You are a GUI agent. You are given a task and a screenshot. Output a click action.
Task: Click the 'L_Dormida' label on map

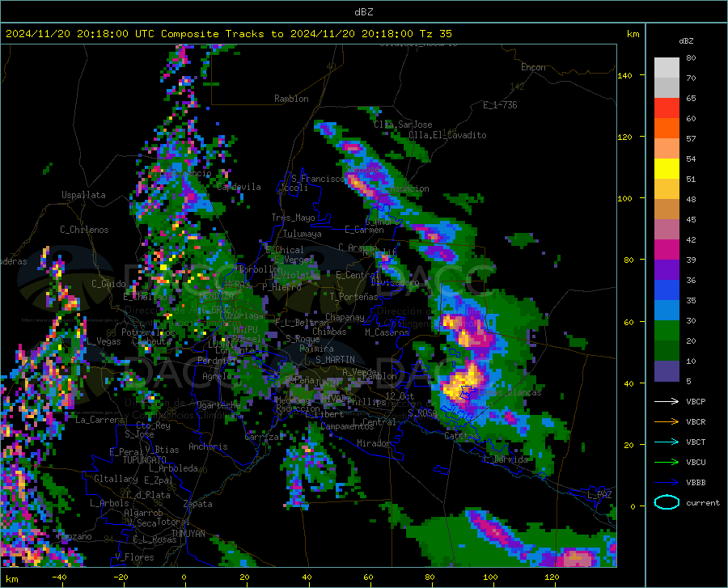pyautogui.click(x=506, y=459)
